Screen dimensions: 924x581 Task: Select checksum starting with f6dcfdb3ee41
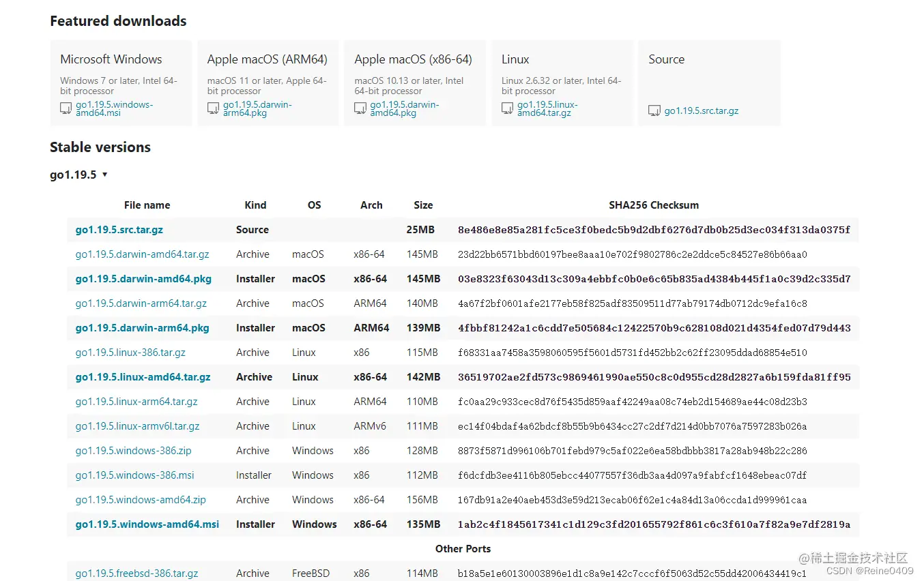click(x=633, y=475)
